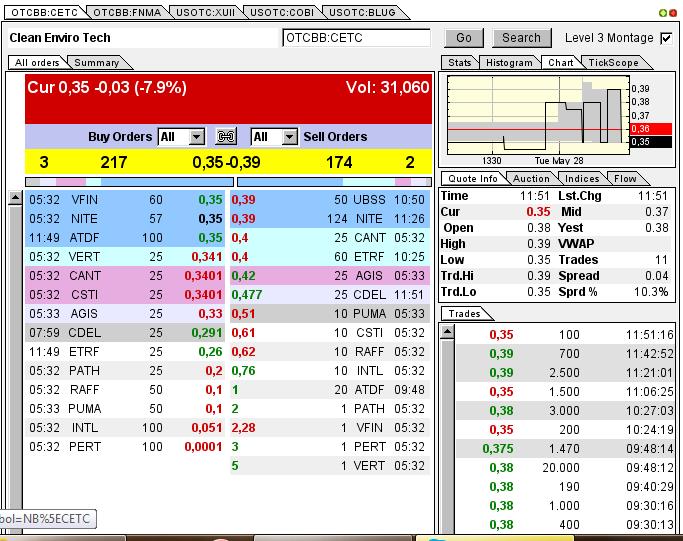Select the All orders tab
Screen dimensions: 683x541
(37, 63)
